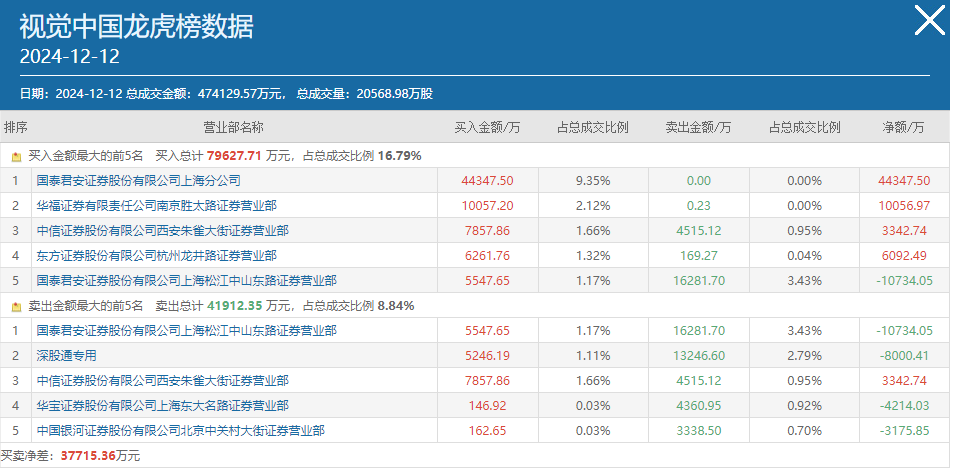Click the 买入金额/万 column header
The height and width of the screenshot is (473, 953).
(x=487, y=128)
